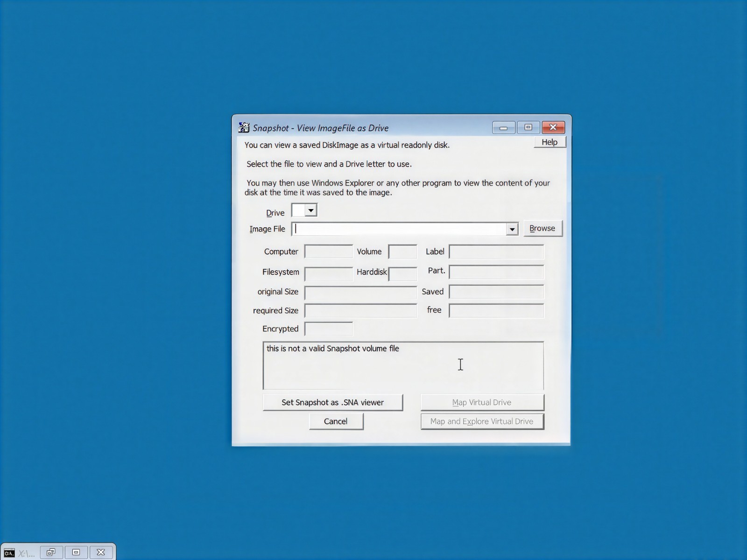
Task: Close the minimized X:\ console window
Action: (101, 553)
